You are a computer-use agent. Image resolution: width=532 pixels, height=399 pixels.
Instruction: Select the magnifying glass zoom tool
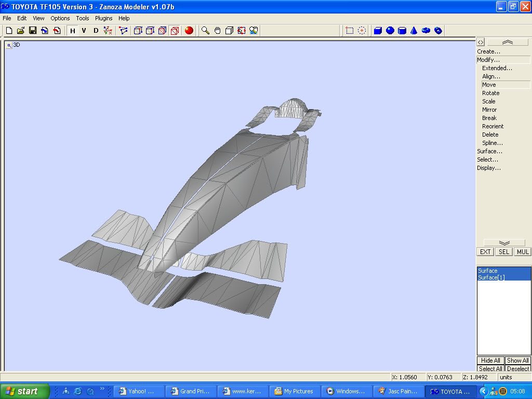pos(205,31)
